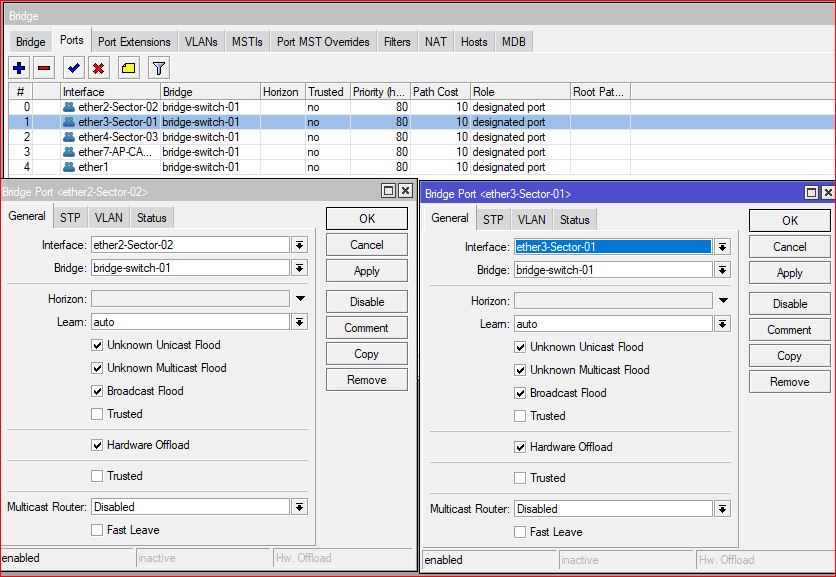Open Interface dropdown in ether3-Sector-01 window
The height and width of the screenshot is (577, 836).
(x=722, y=247)
